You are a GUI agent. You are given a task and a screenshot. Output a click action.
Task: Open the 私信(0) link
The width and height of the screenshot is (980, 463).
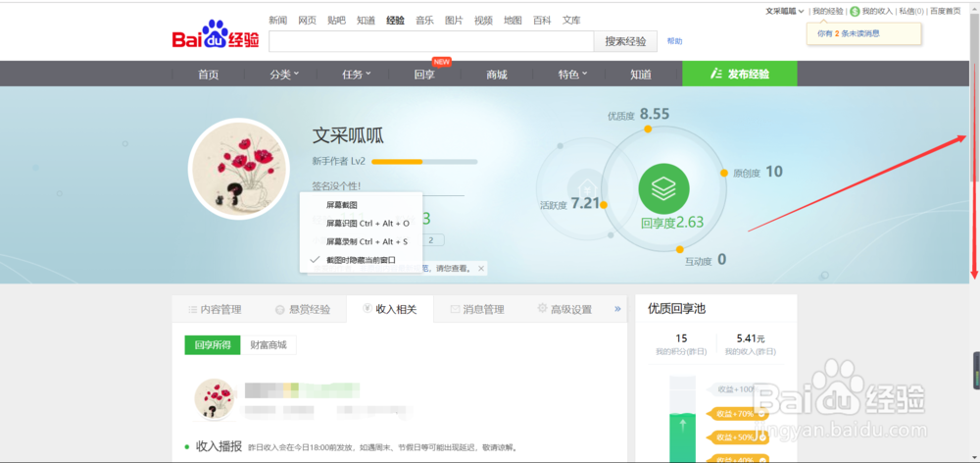coord(911,11)
